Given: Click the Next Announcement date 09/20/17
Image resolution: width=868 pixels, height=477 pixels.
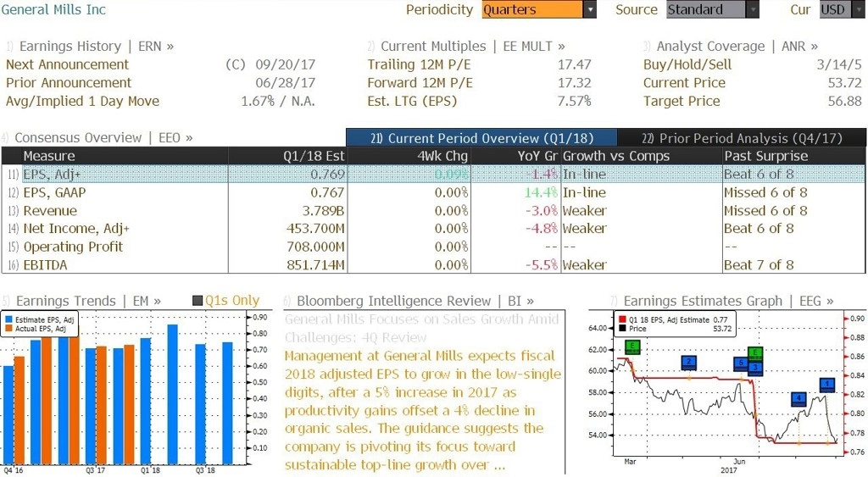Looking at the screenshot, I should coord(285,64).
